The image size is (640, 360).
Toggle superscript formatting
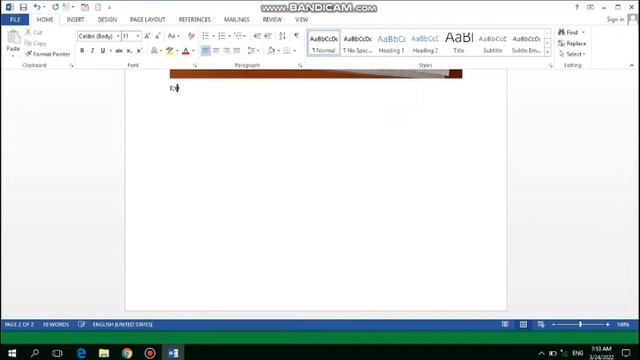click(x=139, y=51)
